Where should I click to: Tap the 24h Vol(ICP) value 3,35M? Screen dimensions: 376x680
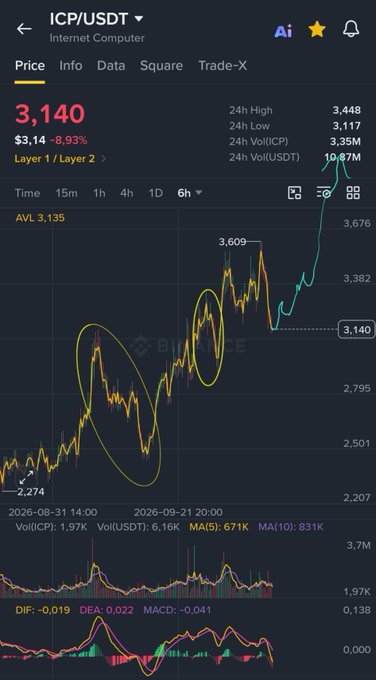click(x=345, y=141)
